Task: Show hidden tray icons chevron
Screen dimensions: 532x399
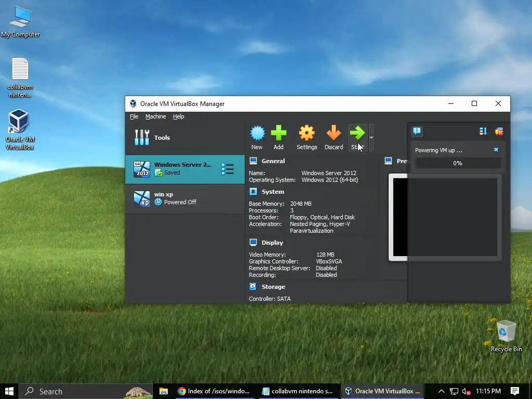Action: coord(442,391)
